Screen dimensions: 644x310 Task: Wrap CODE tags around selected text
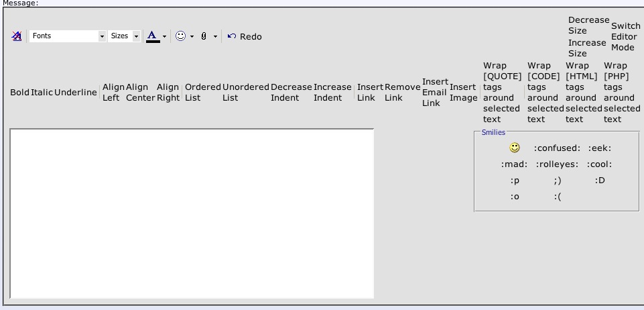point(545,93)
